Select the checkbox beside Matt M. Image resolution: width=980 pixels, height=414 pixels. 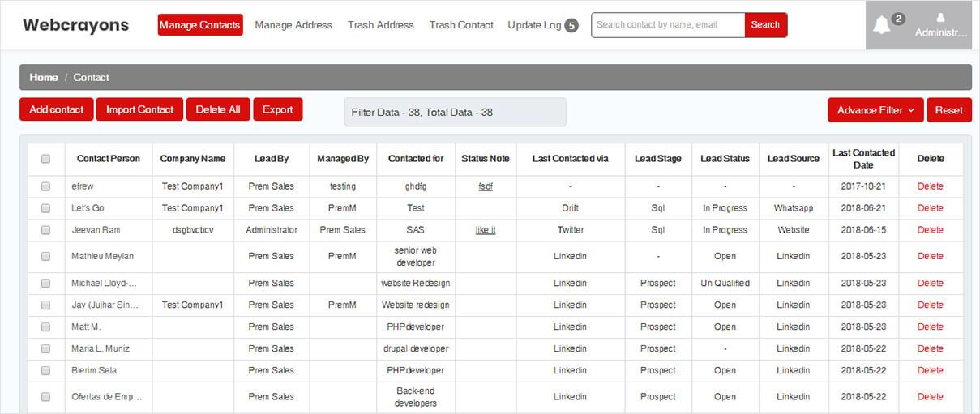click(45, 327)
